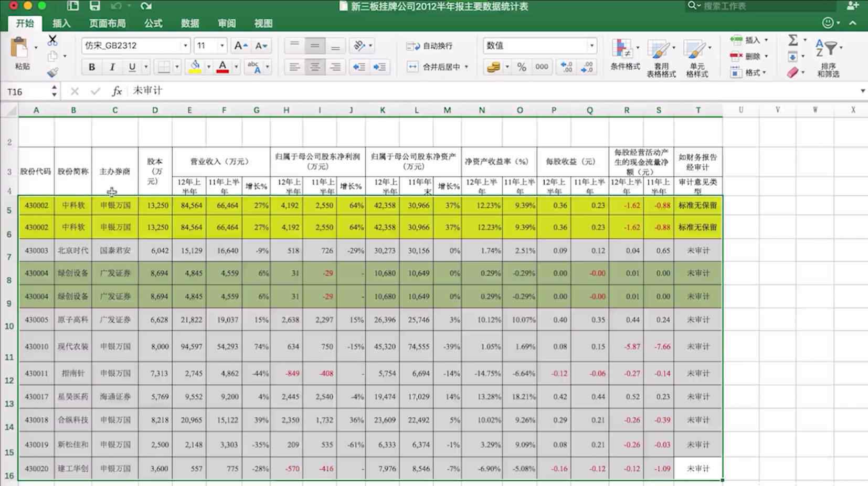Click the 自动换行 wrap text button
Image resolution: width=868 pixels, height=486 pixels.
tap(430, 46)
